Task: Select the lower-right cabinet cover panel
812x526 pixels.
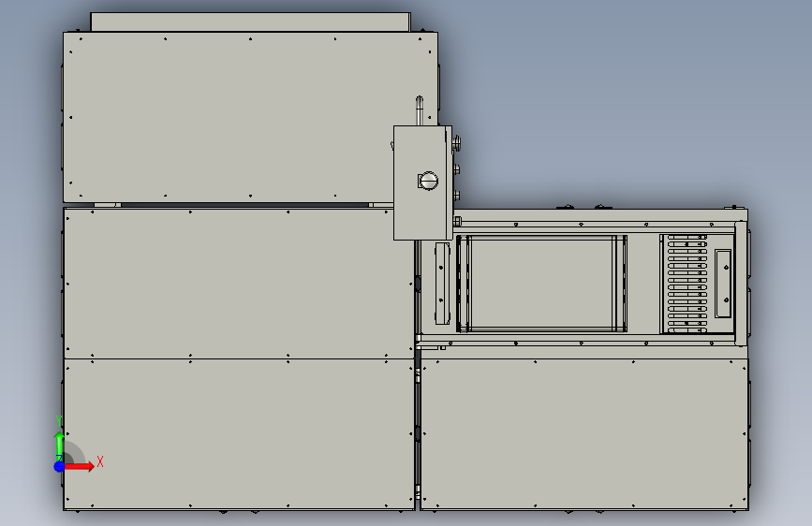Action: 584,434
